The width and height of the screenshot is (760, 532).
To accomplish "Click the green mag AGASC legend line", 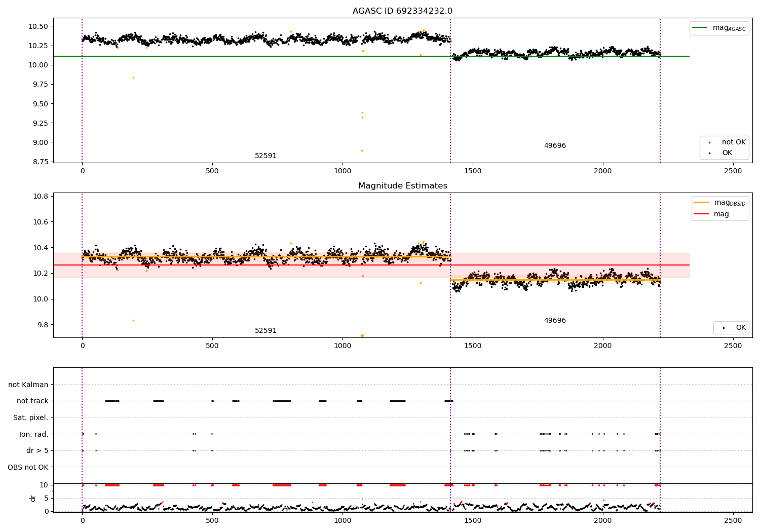I will pos(701,28).
